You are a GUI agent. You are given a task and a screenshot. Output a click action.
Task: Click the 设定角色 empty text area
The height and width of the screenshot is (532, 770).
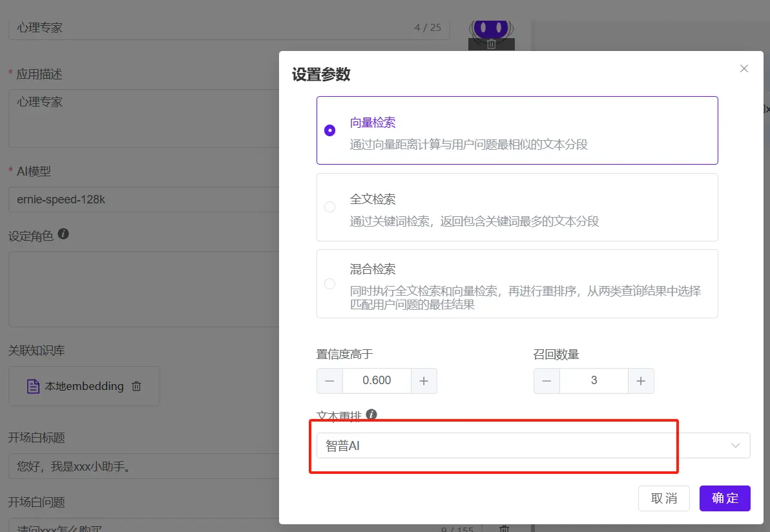[144, 289]
